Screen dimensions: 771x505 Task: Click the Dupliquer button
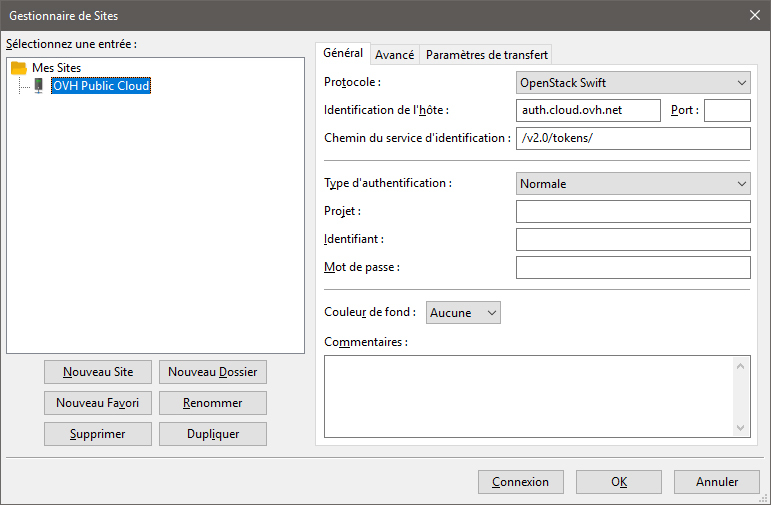(212, 434)
